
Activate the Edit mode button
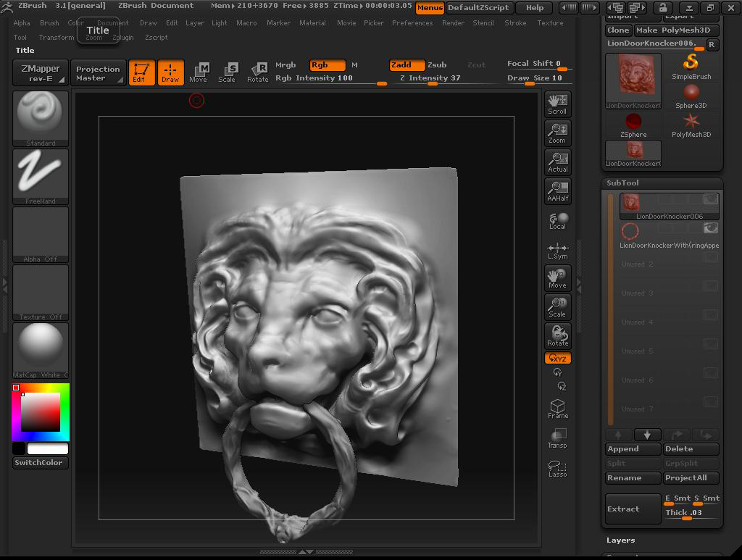point(141,72)
